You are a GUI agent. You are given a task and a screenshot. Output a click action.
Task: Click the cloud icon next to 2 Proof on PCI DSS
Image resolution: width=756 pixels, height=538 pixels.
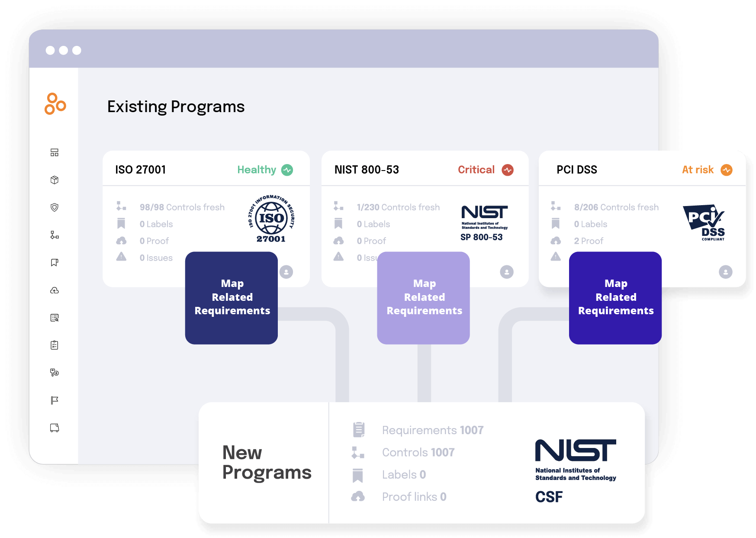[x=556, y=240]
